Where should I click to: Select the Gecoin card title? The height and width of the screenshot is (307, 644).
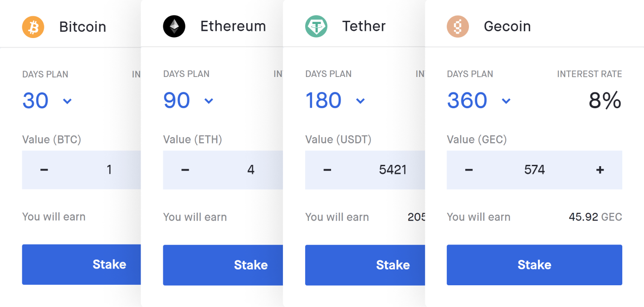[x=507, y=26]
